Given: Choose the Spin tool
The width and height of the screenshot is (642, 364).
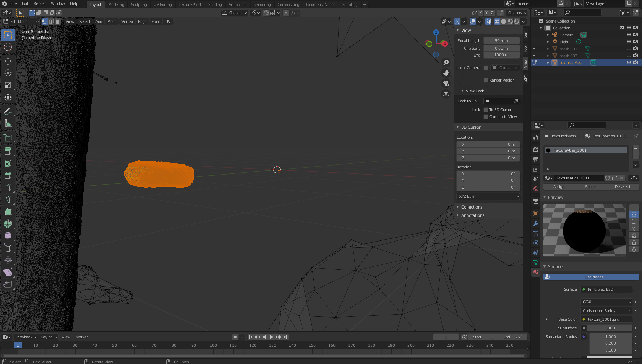Looking at the screenshot, I should click(8, 224).
